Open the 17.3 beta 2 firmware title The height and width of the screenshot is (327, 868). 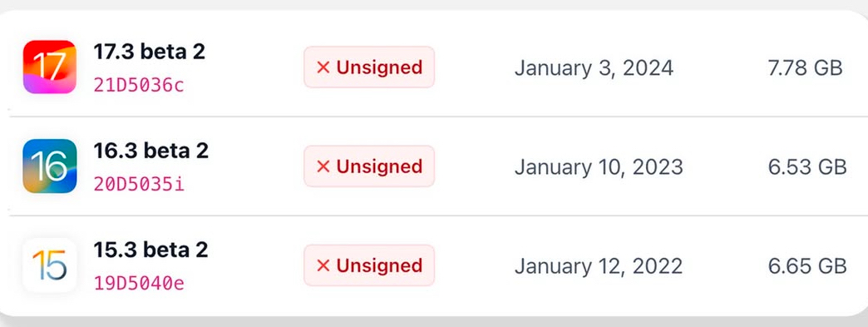(x=150, y=52)
